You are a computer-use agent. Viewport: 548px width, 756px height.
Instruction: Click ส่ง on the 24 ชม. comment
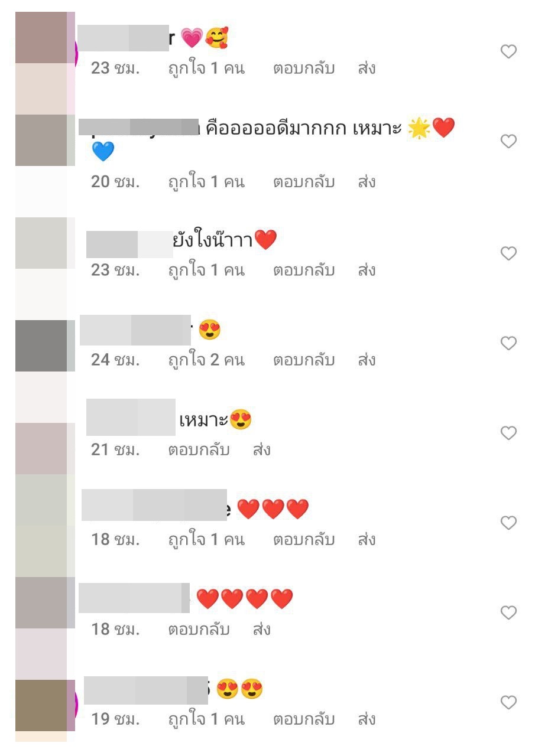[x=367, y=360]
